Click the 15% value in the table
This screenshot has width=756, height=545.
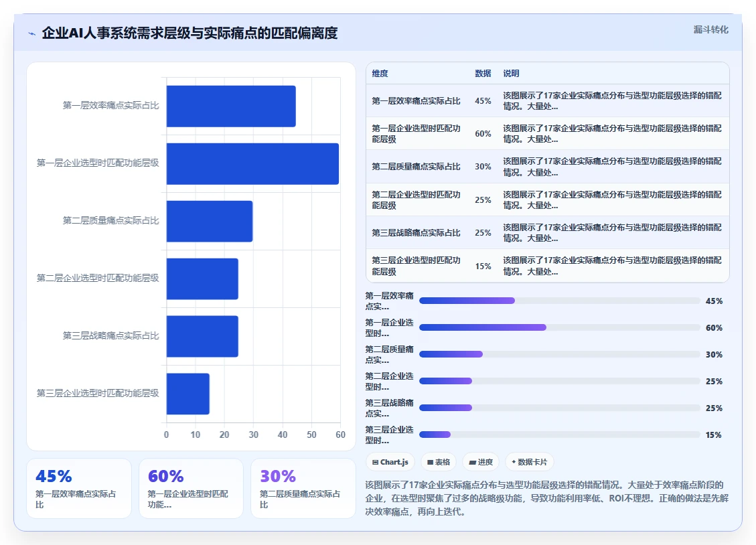(483, 266)
